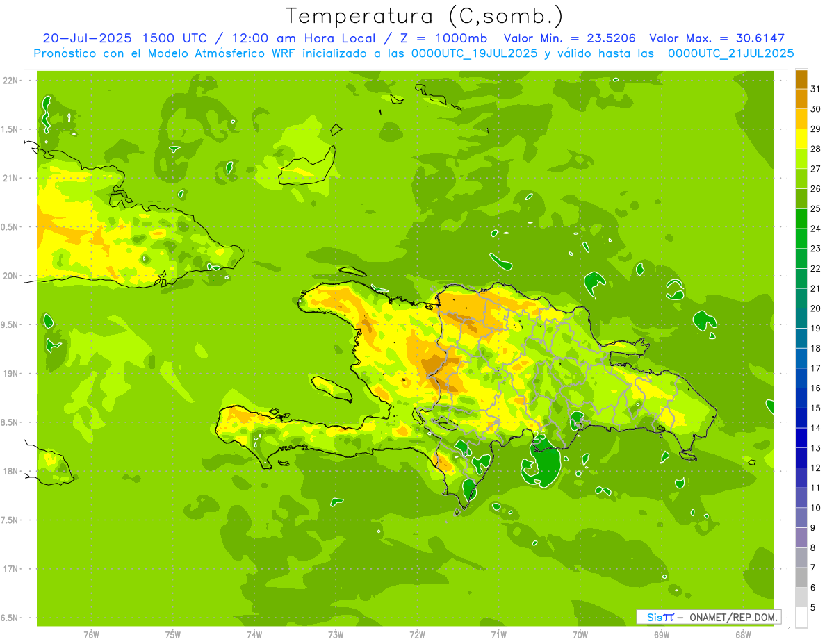Select the "0000UTC_21JUL2025" valid-until time
The height and width of the screenshot is (644, 834).
(730, 53)
